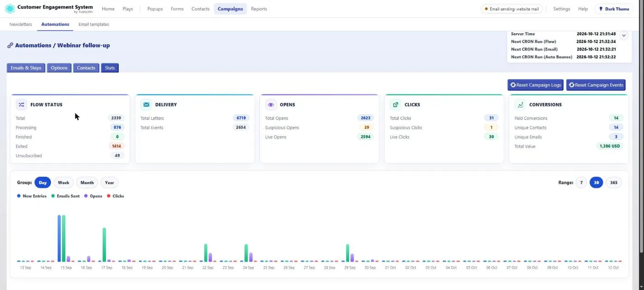Open the Contacts top menu

[201, 9]
